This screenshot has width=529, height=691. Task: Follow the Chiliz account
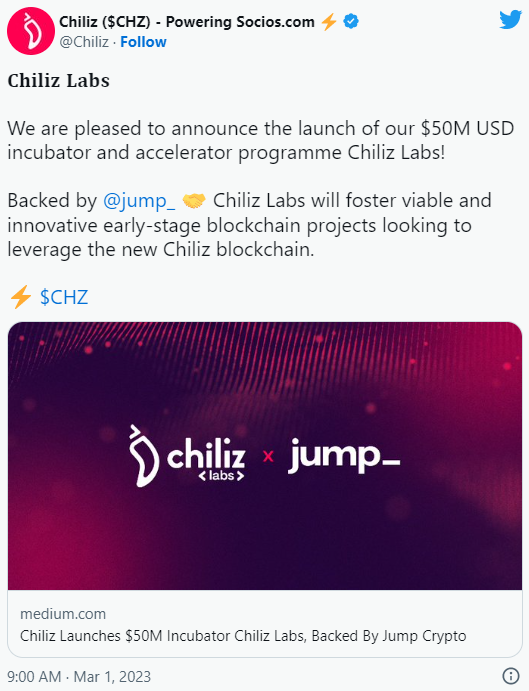143,42
